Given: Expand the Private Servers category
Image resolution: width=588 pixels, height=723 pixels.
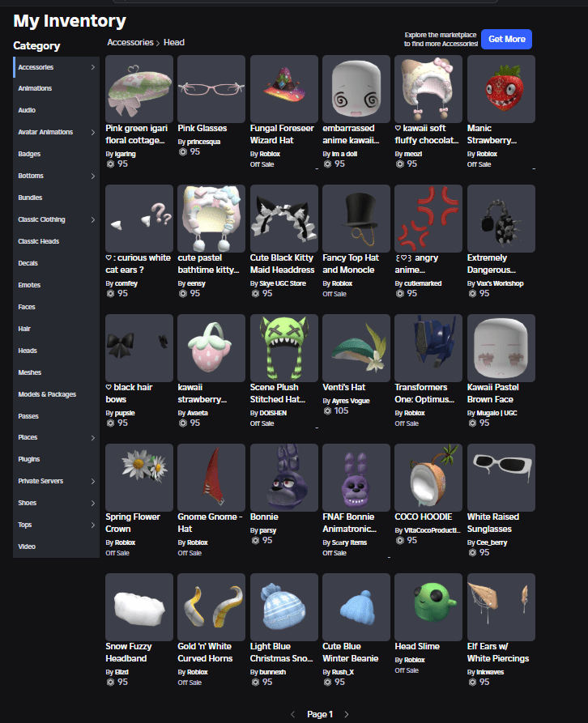Looking at the screenshot, I should (92, 481).
